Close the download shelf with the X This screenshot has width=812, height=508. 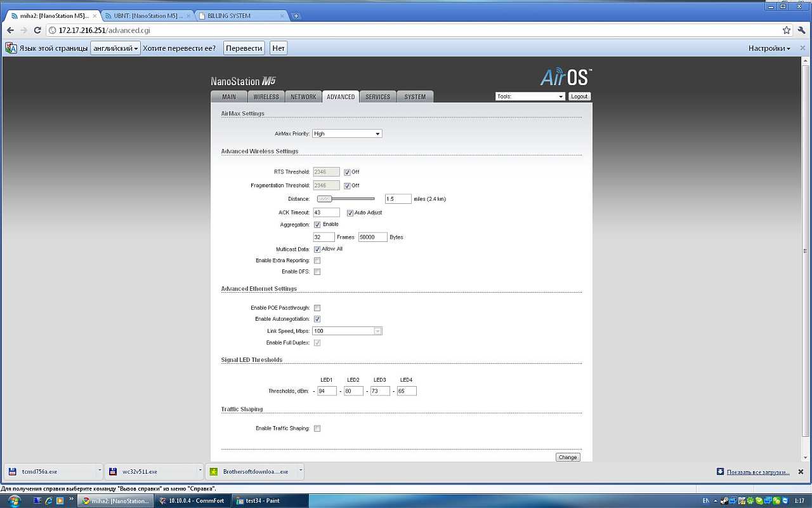point(801,472)
